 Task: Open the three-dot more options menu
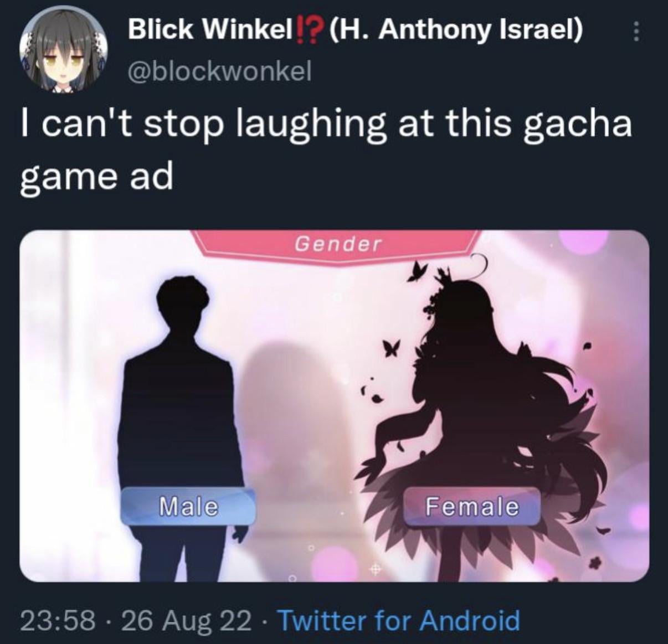tap(636, 32)
